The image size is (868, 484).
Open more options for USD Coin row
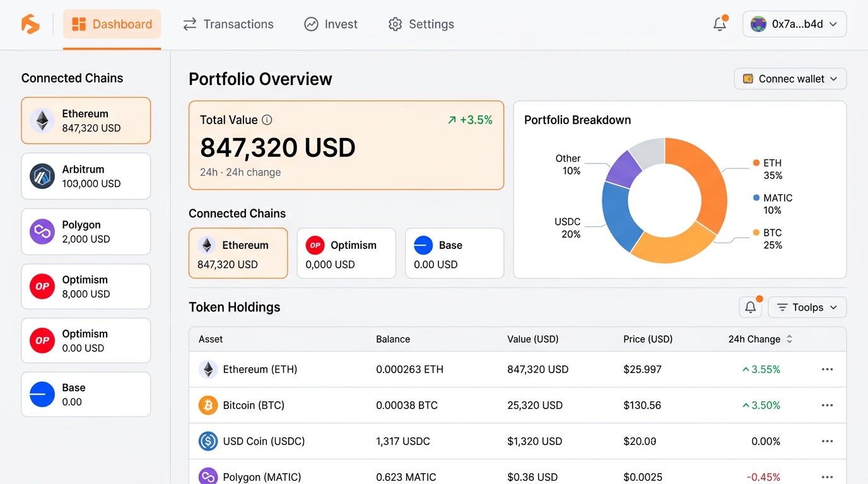[x=828, y=441]
